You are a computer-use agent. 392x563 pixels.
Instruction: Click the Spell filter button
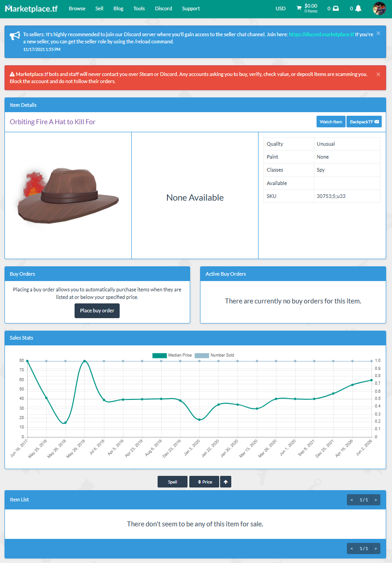click(172, 482)
